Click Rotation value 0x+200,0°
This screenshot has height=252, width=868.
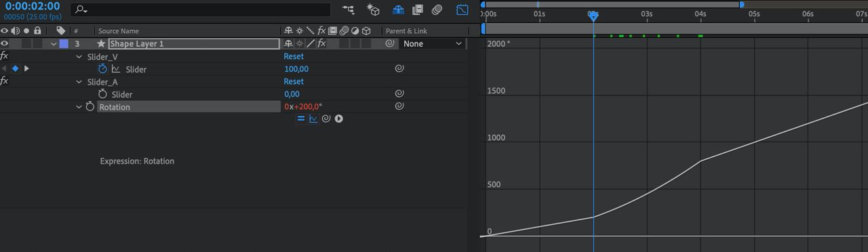click(303, 106)
